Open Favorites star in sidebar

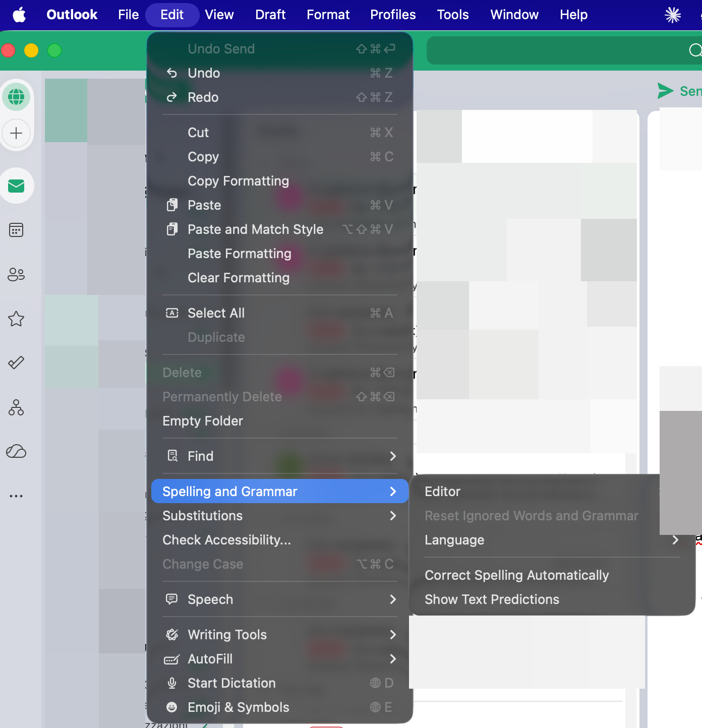tap(16, 319)
